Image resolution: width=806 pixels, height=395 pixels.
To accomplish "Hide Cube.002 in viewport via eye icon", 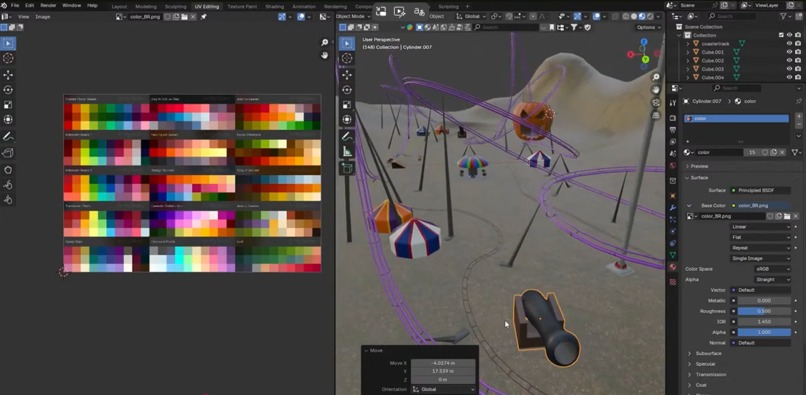I will (789, 61).
